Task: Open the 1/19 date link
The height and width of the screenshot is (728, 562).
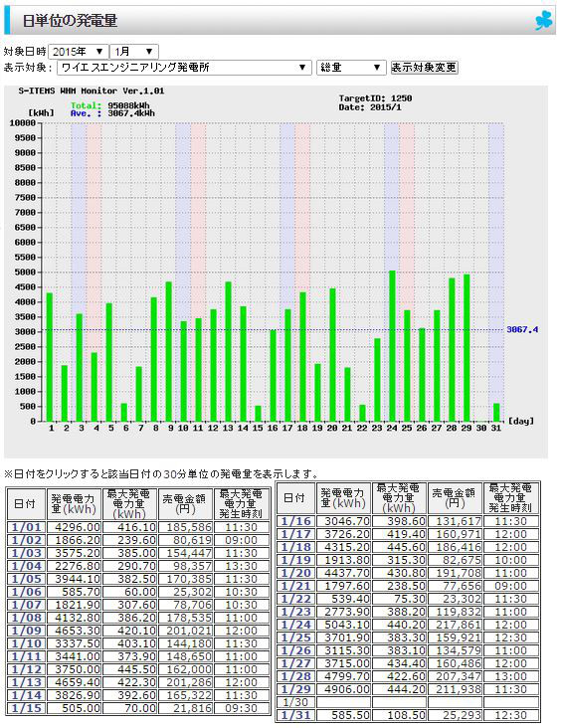Action: tap(295, 560)
